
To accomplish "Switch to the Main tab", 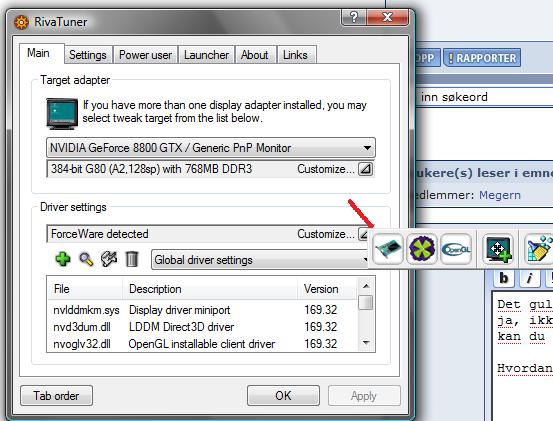I will (38, 53).
